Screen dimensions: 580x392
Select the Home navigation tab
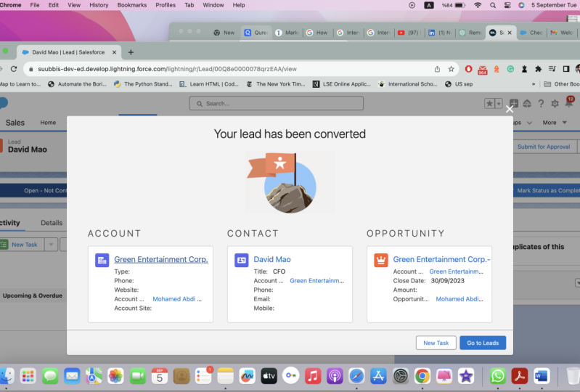pos(48,123)
